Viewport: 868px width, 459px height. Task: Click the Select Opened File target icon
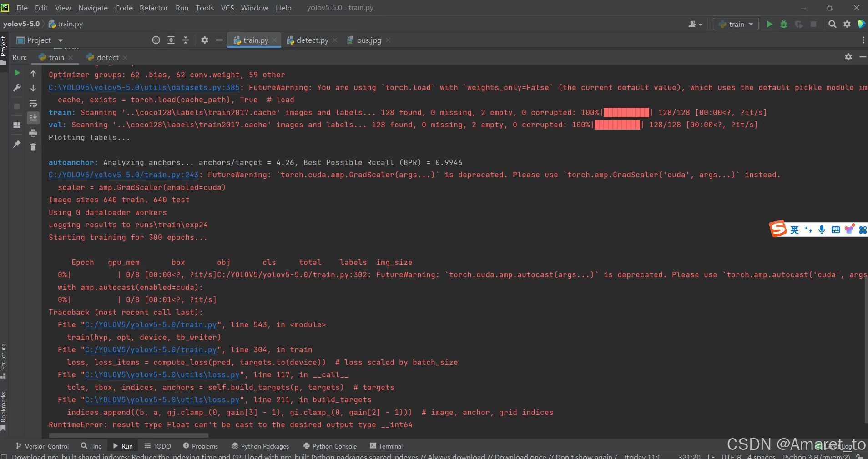coord(156,40)
